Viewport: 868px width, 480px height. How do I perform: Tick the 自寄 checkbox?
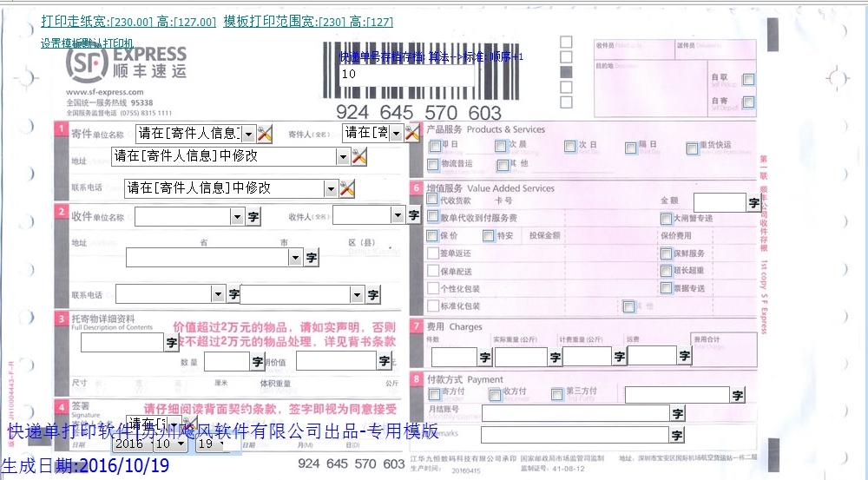pos(748,102)
